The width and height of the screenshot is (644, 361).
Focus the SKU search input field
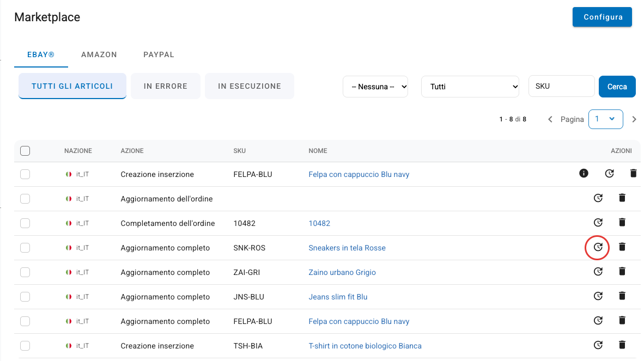point(561,86)
